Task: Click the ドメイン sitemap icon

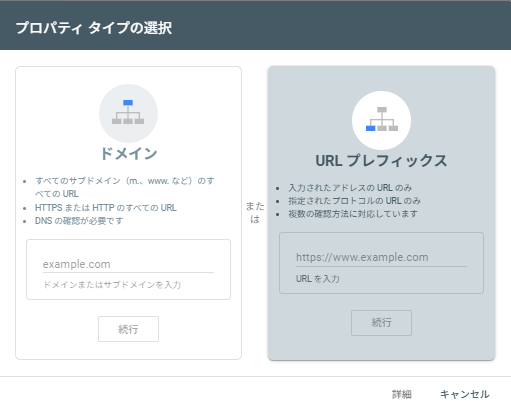Action: [128, 112]
